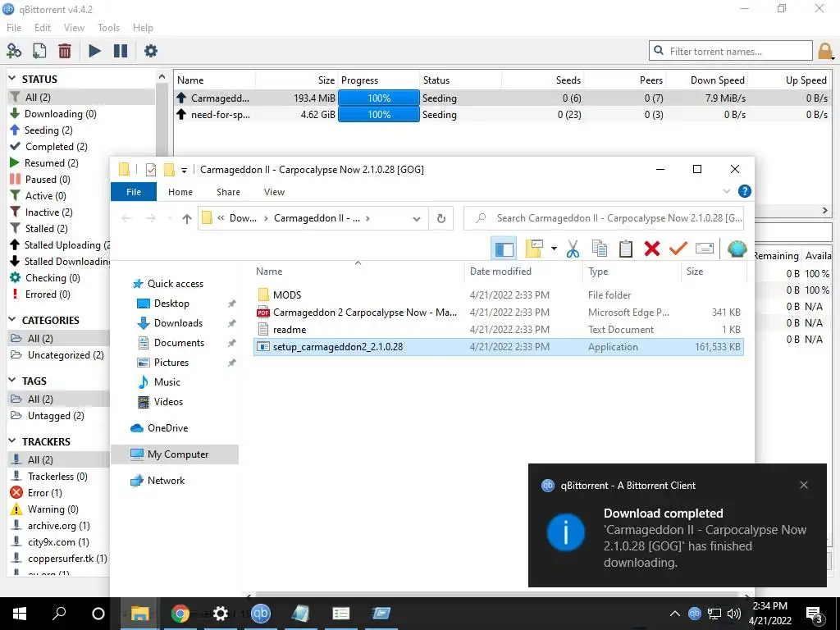Click the Windows Start button
840x630 pixels.
pyautogui.click(x=20, y=614)
